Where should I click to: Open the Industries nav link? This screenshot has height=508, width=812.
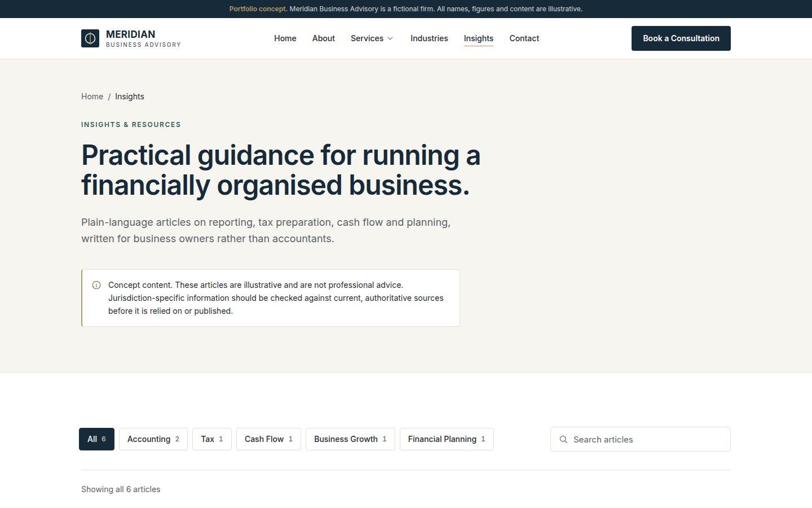click(x=429, y=38)
